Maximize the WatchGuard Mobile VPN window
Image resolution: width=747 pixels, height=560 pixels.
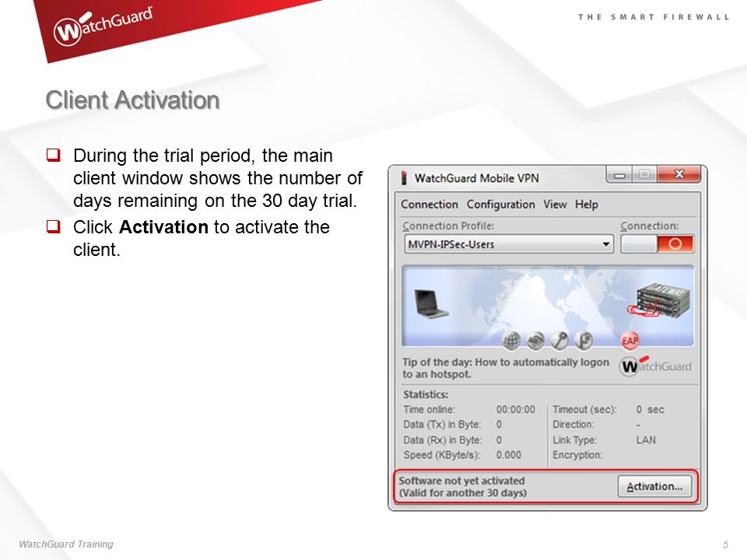(x=644, y=175)
